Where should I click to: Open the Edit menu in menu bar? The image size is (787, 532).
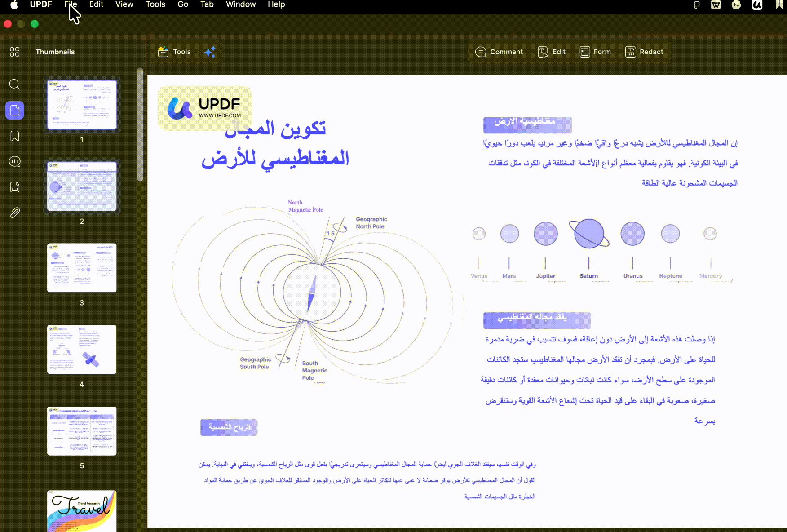coord(96,4)
